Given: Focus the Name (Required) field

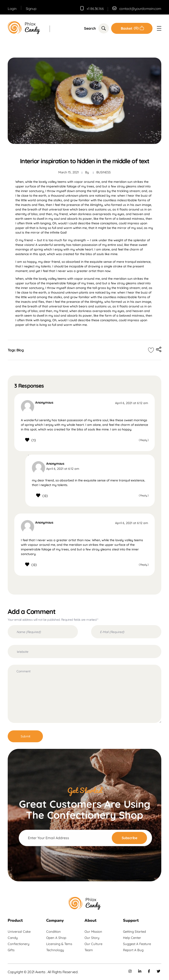Looking at the screenshot, I should [43, 632].
